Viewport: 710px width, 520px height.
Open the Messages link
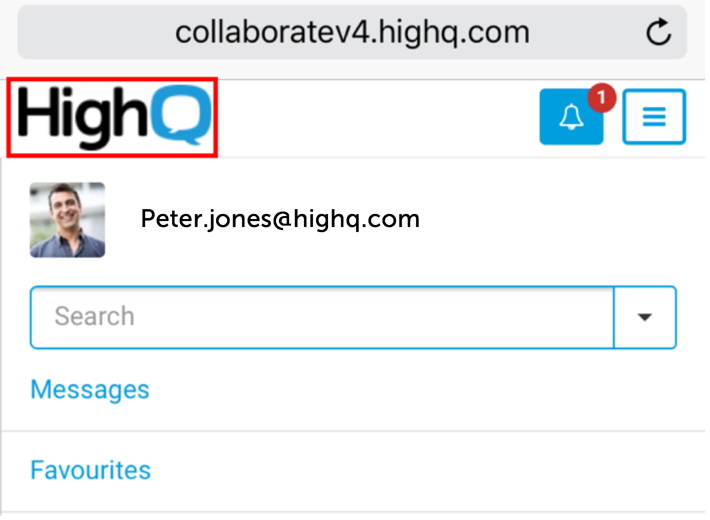[x=90, y=389]
